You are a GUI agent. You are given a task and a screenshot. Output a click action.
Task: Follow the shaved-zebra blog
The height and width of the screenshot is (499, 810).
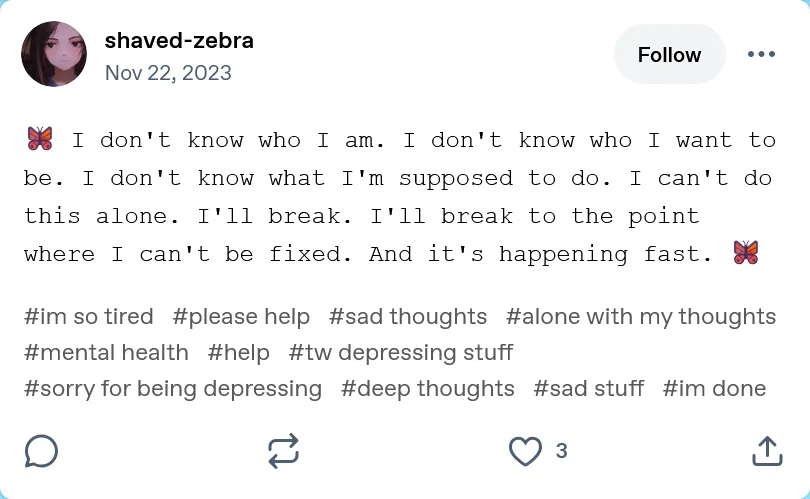pos(669,54)
